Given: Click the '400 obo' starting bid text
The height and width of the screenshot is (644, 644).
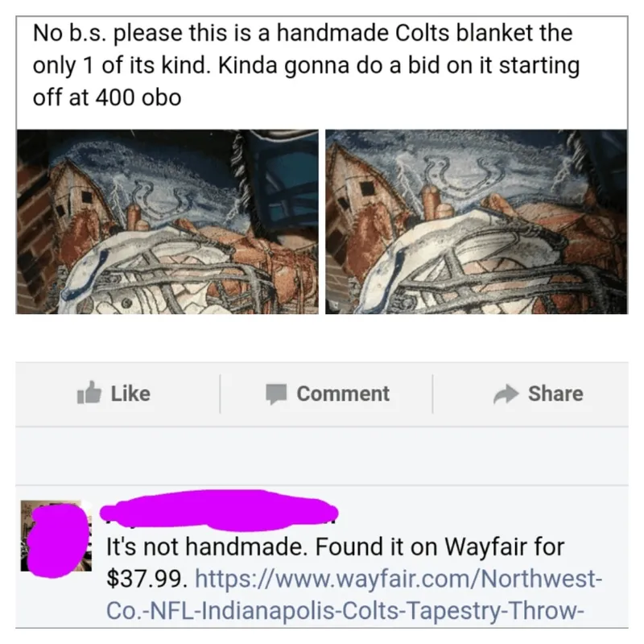Looking at the screenshot, I should tap(138, 97).
